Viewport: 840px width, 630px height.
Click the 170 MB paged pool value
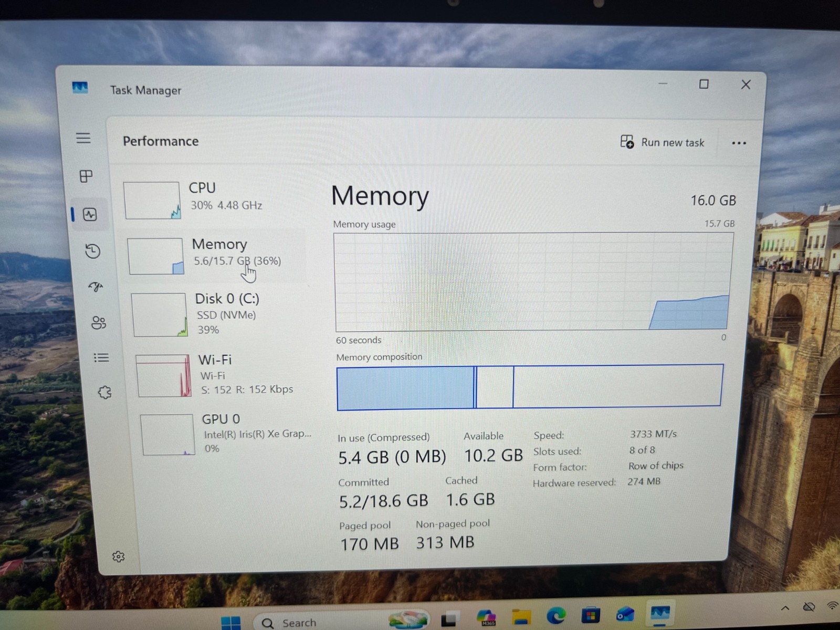pyautogui.click(x=370, y=544)
